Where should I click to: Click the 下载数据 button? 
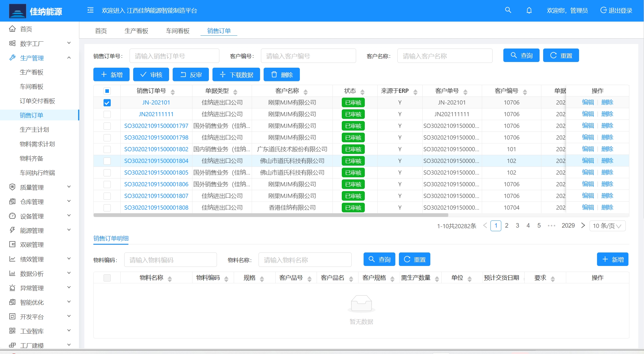coord(236,75)
